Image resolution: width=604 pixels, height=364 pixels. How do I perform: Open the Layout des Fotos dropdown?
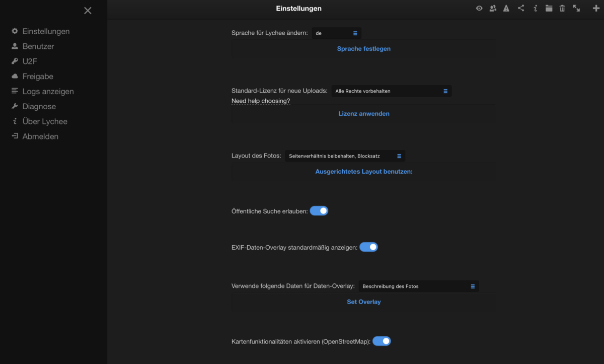tap(345, 156)
